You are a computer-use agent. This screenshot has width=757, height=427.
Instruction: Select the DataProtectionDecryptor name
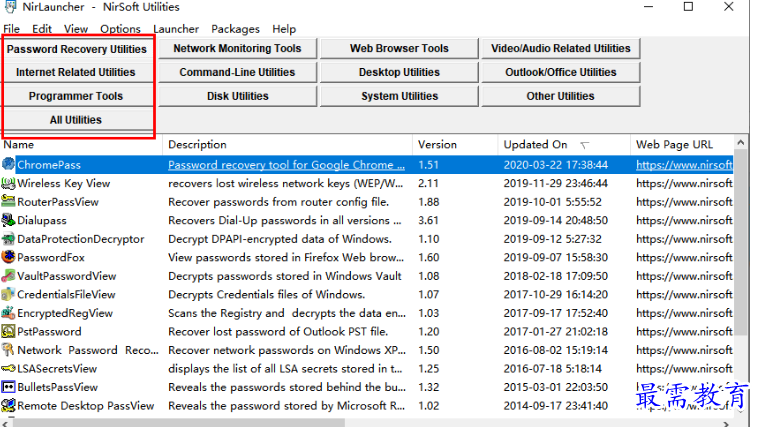(81, 239)
